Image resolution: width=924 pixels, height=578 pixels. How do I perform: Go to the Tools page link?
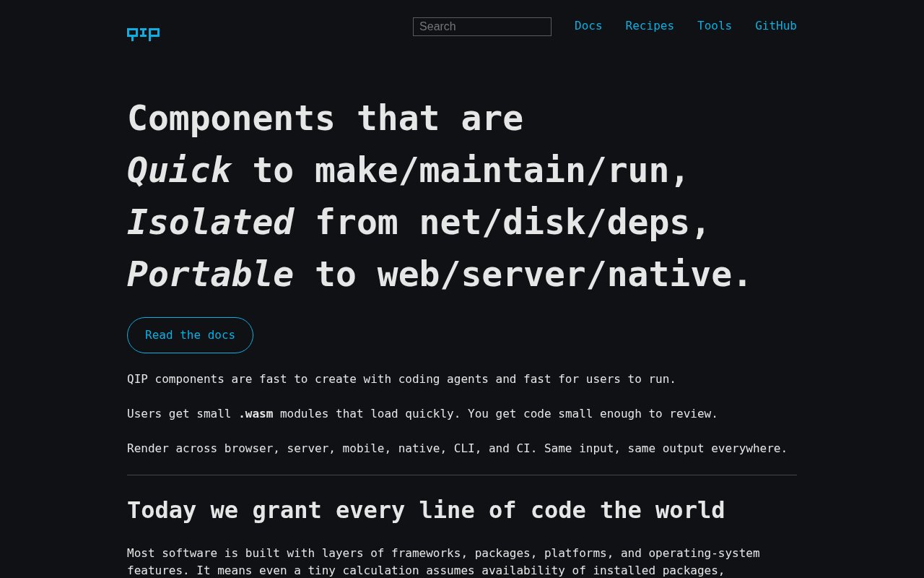click(715, 26)
